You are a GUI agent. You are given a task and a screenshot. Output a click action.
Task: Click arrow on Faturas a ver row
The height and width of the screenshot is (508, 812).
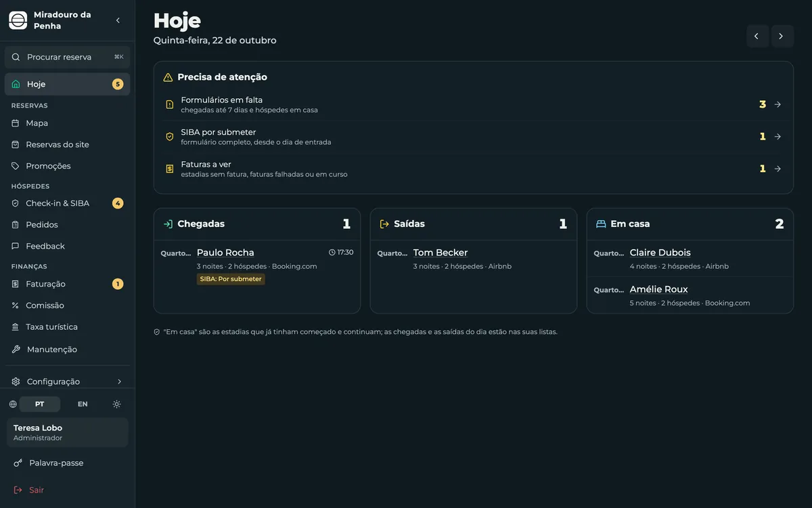click(777, 169)
